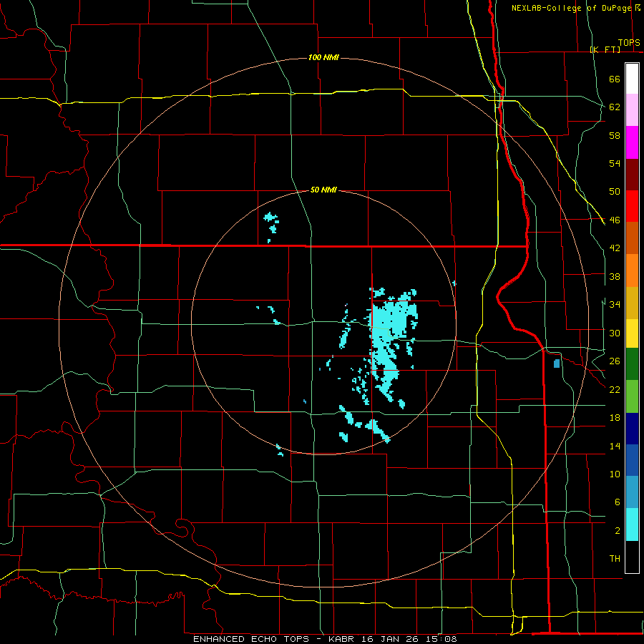
Task: Click the 6 legend value
Action: tap(617, 502)
